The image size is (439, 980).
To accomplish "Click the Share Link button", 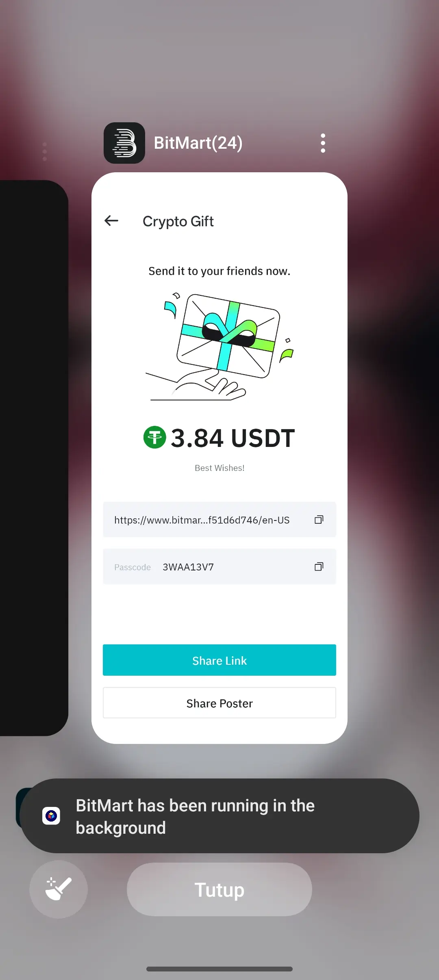I will click(x=219, y=660).
